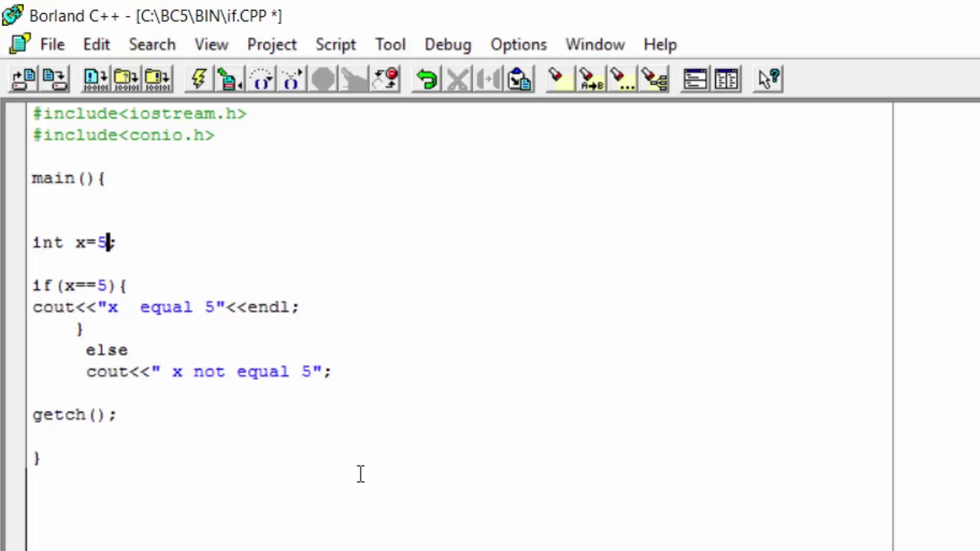The height and width of the screenshot is (551, 980).
Task: Click the cout "x equal 5" line
Action: [165, 307]
